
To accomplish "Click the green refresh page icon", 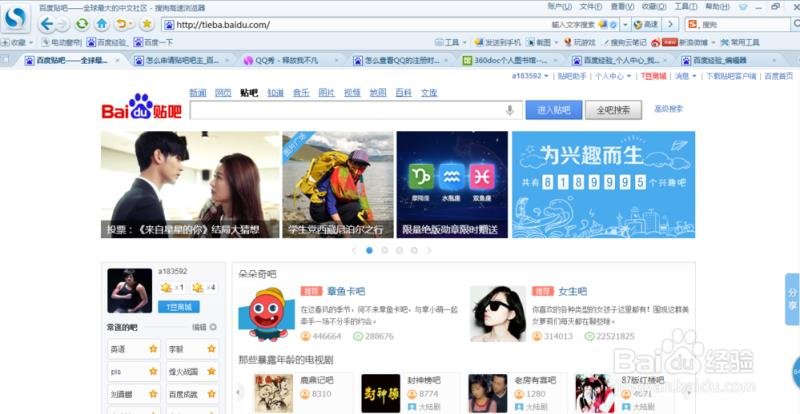I will point(82,24).
